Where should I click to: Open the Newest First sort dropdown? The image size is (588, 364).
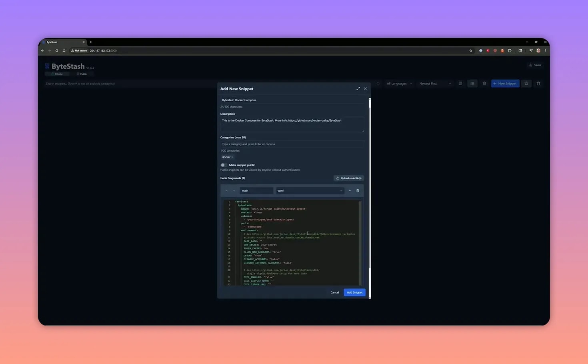pos(435,84)
